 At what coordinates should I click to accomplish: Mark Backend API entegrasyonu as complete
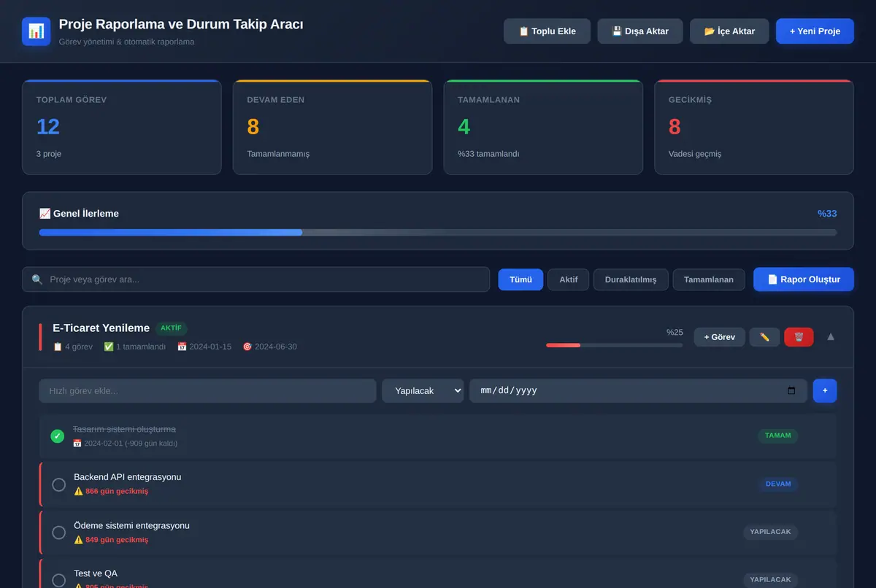click(59, 484)
